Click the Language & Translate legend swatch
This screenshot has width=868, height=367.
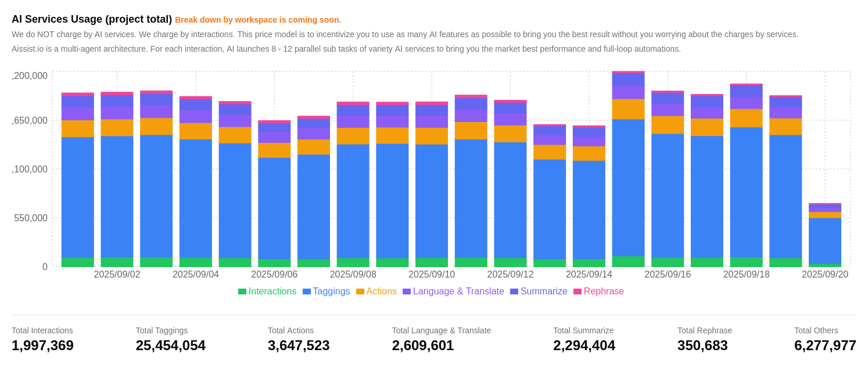tap(407, 292)
